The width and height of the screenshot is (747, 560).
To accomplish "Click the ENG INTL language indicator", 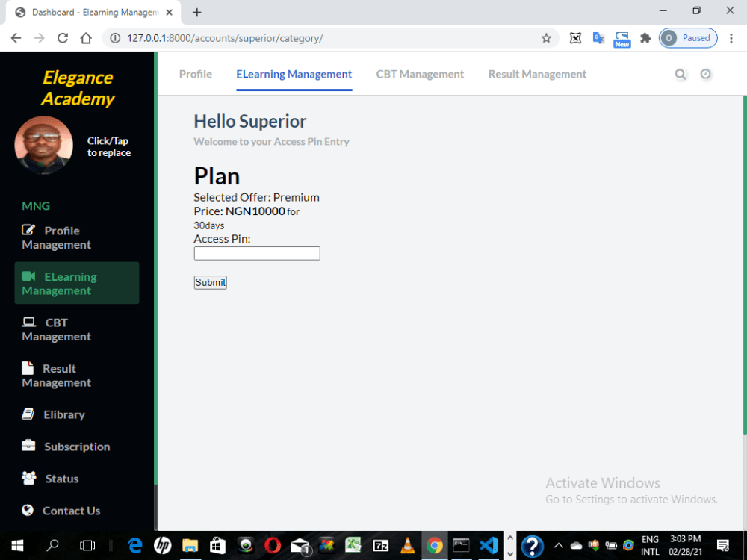I will click(650, 545).
